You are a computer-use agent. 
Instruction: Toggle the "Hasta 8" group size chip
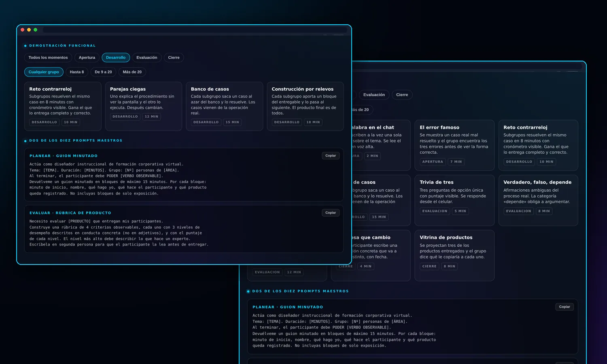point(77,72)
